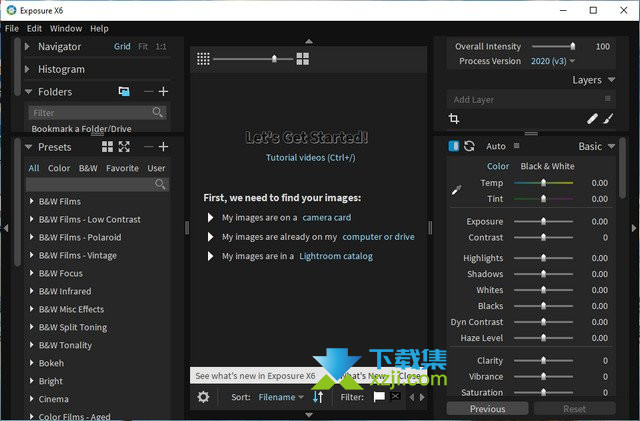This screenshot has width=640, height=421.
Task: Open the Sort Filename dropdown
Action: pos(281,397)
